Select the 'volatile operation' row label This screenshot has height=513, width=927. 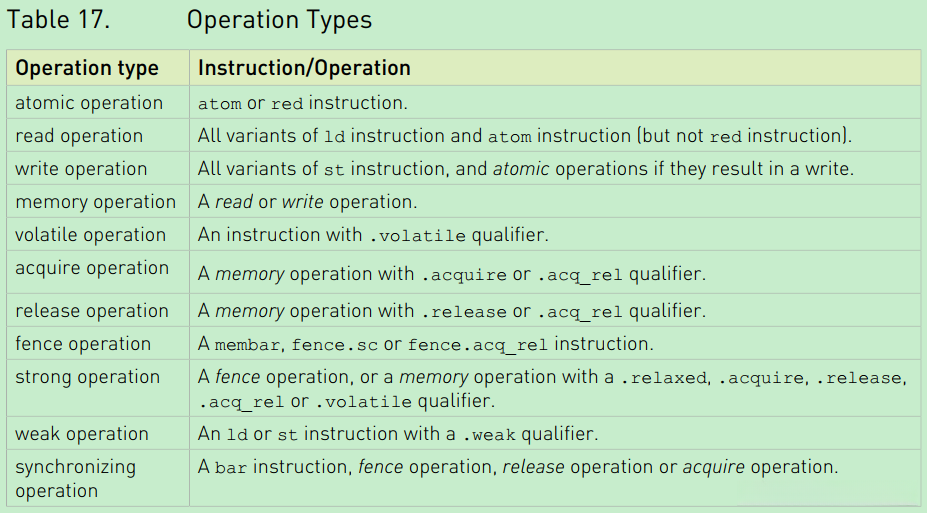coord(91,235)
